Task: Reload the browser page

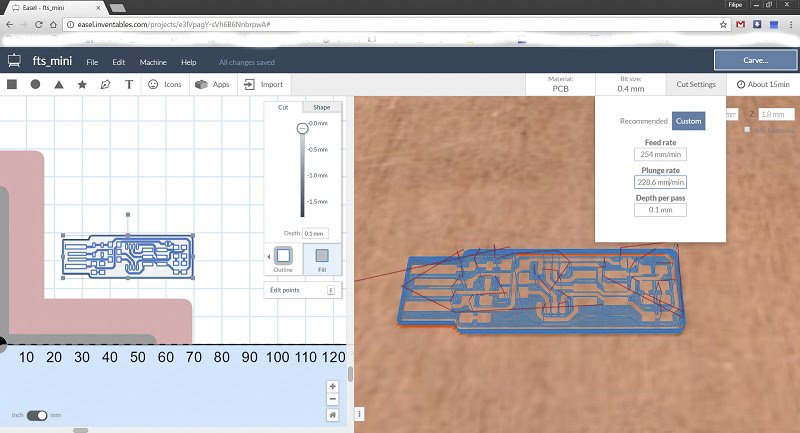Action: point(38,24)
